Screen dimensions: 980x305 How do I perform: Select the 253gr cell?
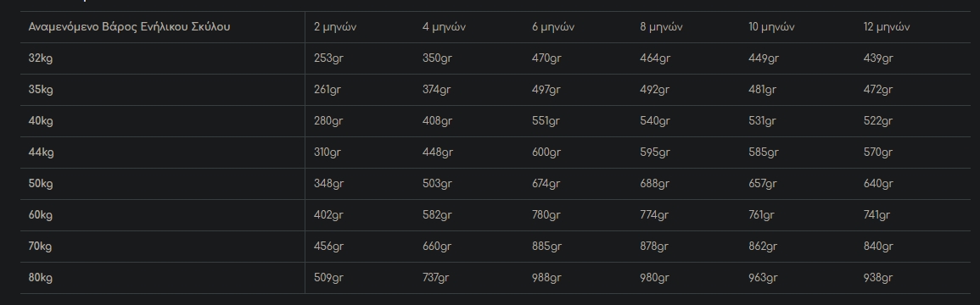point(328,58)
